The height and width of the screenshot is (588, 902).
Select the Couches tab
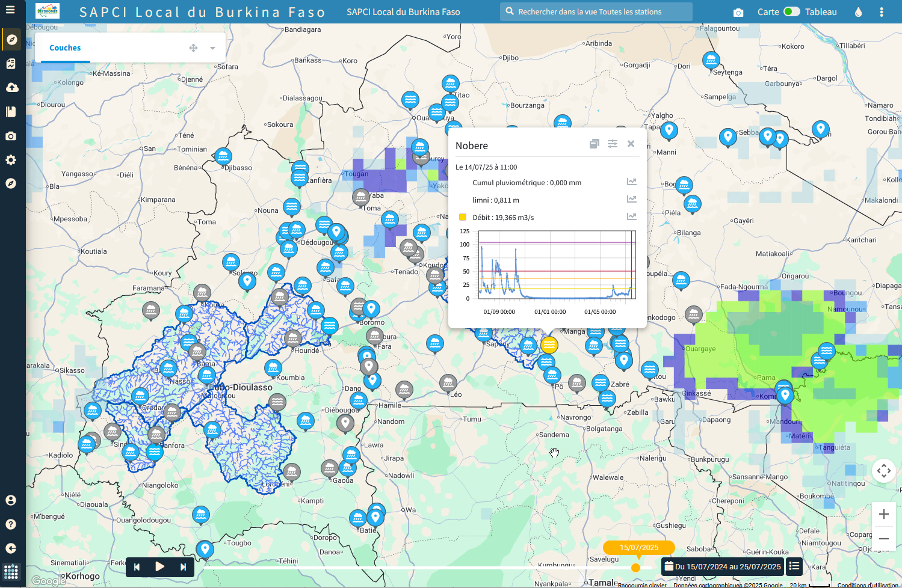(x=65, y=48)
